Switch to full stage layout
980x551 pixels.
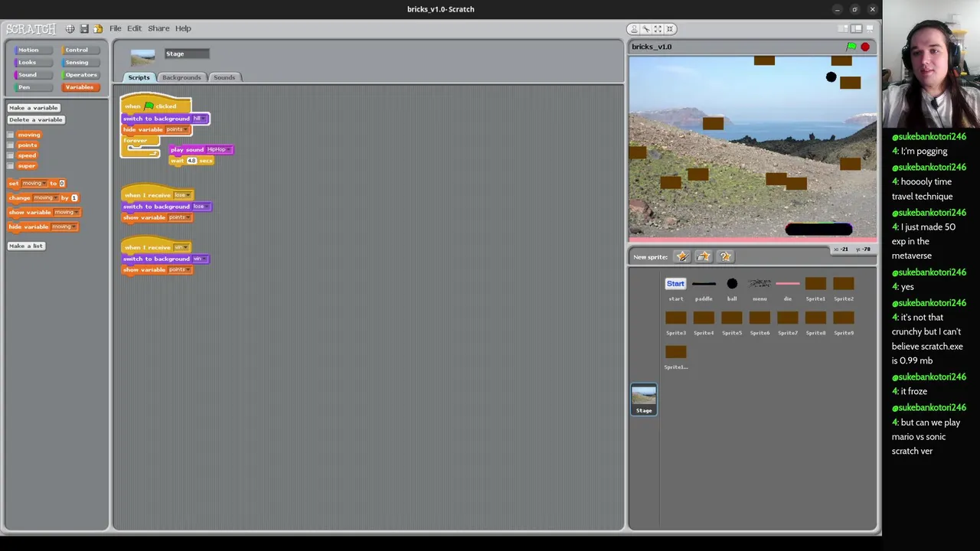pyautogui.click(x=856, y=29)
